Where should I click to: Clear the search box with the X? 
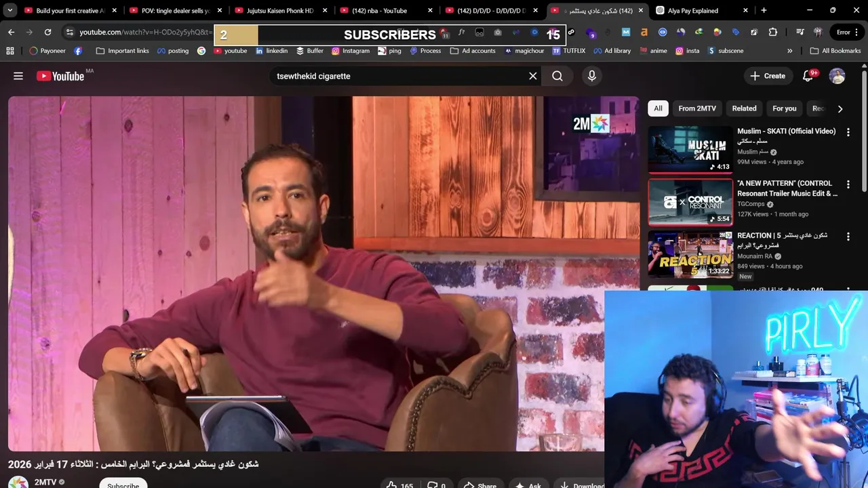pos(533,76)
